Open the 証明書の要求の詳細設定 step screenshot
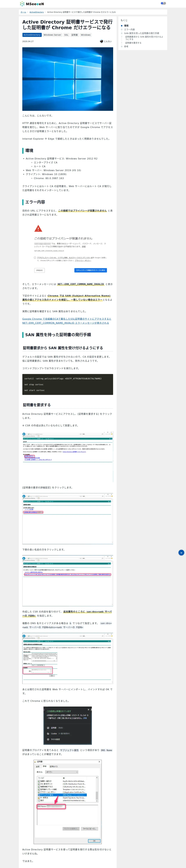The height and width of the screenshot is (868, 186). point(68,519)
